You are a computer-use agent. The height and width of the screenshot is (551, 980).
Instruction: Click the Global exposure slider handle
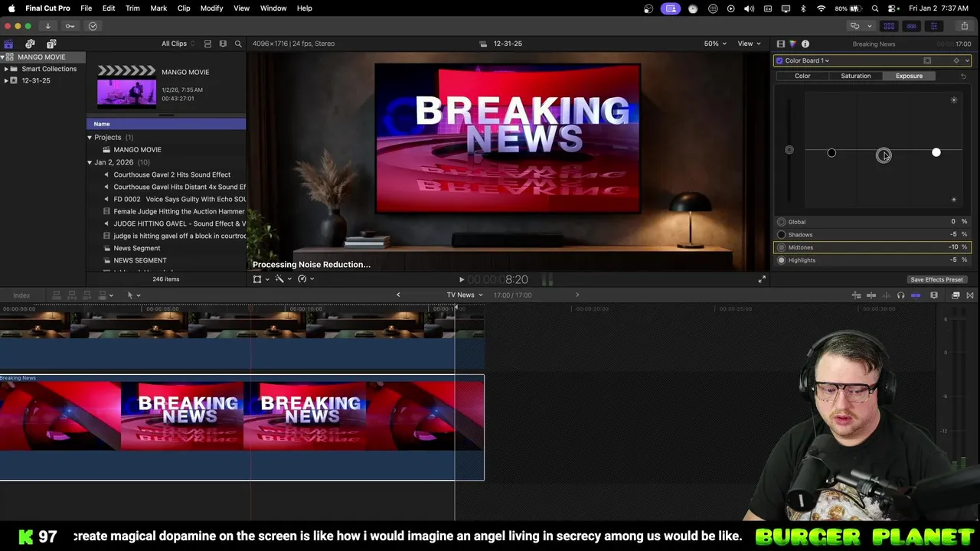tap(789, 150)
